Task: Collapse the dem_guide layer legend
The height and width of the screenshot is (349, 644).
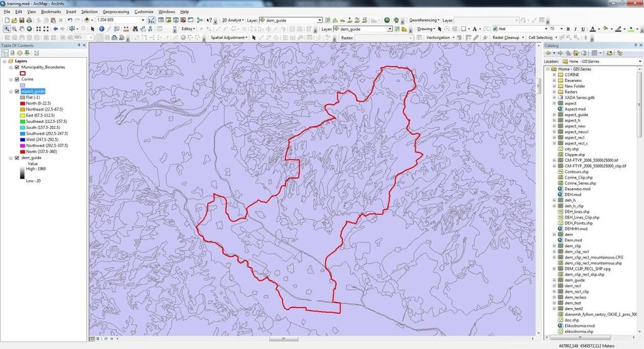Action: pos(11,158)
